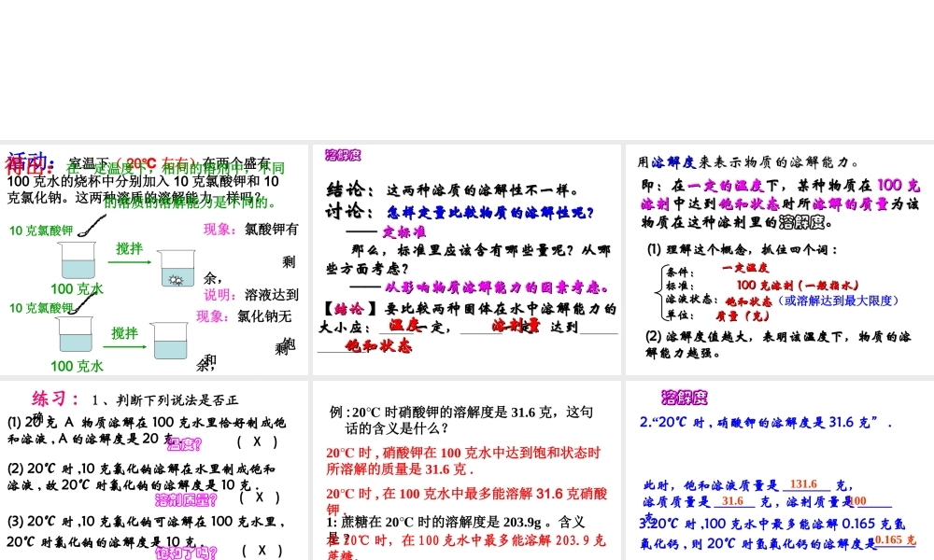The height and width of the screenshot is (560, 934).
Task: Click the purple 温度? hint label
Action: 185,444
